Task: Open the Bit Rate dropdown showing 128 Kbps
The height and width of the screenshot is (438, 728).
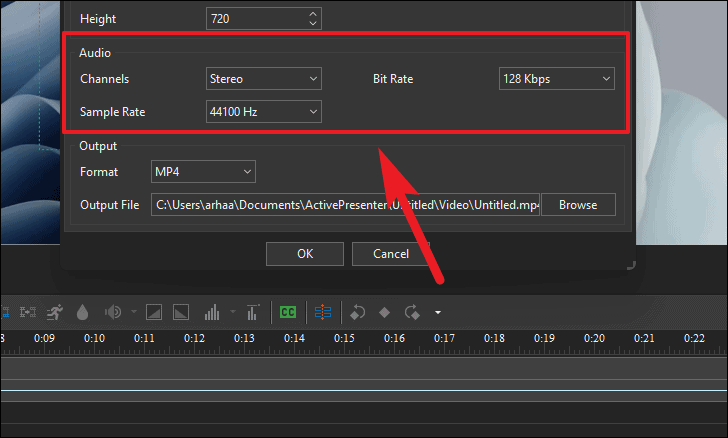Action: (x=557, y=78)
